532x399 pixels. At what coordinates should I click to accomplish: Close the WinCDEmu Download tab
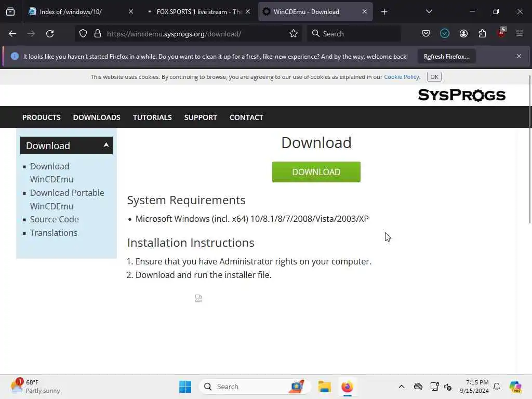pos(364,12)
